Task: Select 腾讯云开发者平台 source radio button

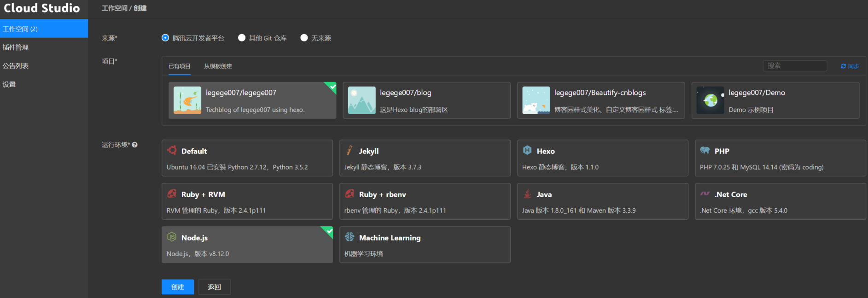Action: [x=165, y=38]
